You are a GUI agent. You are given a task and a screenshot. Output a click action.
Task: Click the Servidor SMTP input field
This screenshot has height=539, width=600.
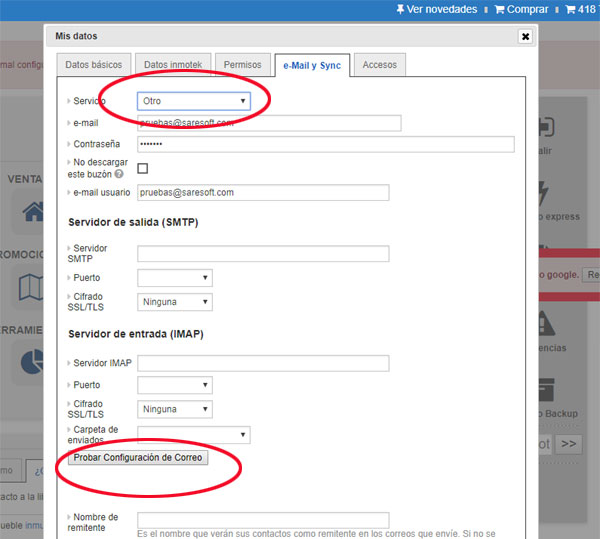[x=263, y=254]
